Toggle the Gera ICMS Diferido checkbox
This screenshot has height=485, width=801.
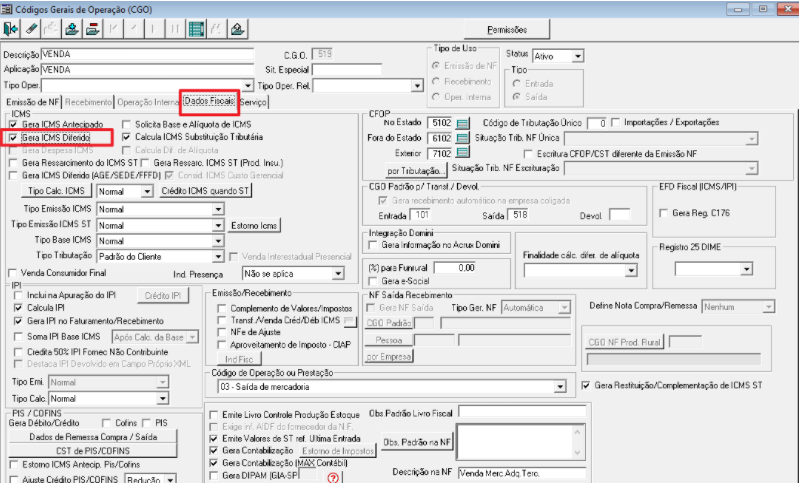[13, 138]
